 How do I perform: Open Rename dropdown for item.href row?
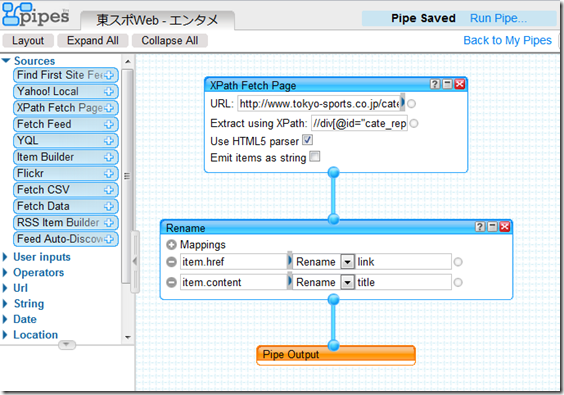click(347, 262)
